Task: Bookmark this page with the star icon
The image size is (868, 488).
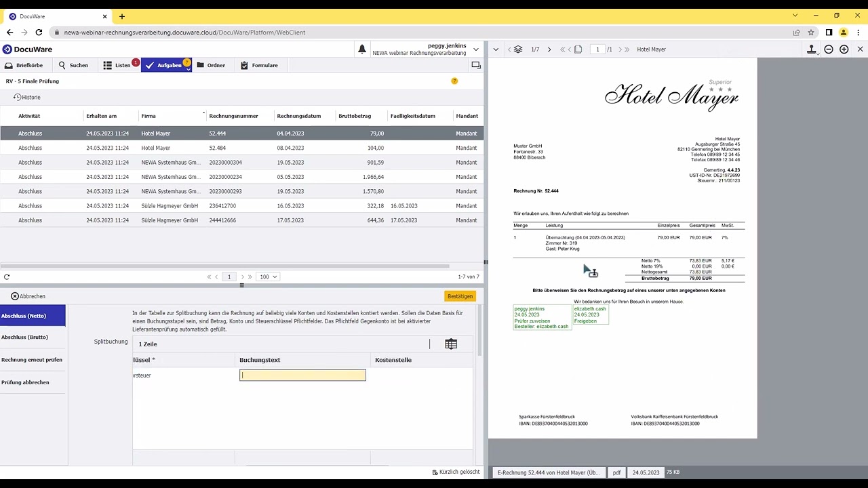Action: (811, 32)
